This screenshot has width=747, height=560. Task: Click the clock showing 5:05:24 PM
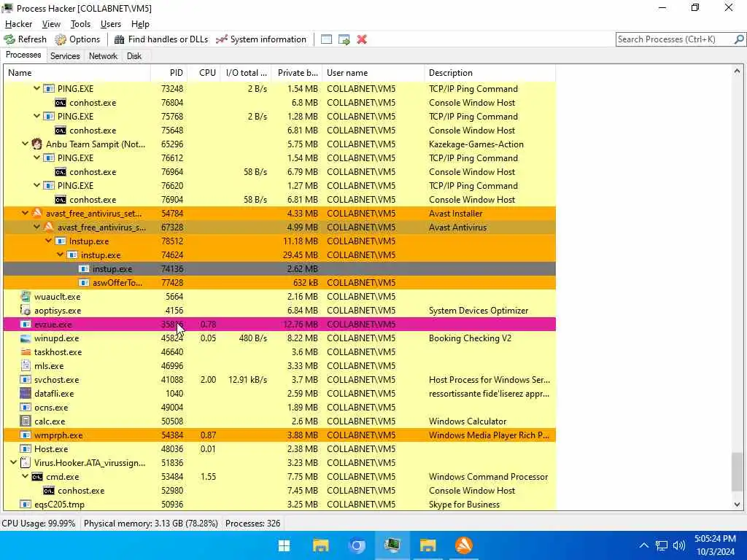[715, 539]
